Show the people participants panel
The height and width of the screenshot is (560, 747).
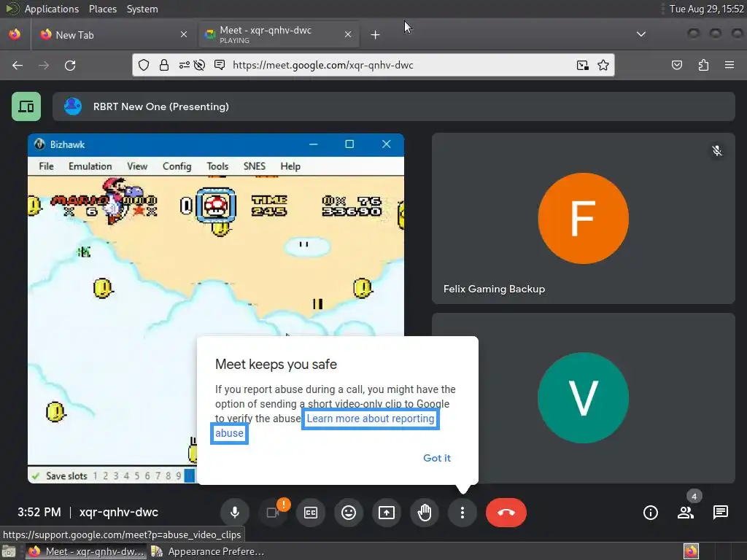coord(686,513)
